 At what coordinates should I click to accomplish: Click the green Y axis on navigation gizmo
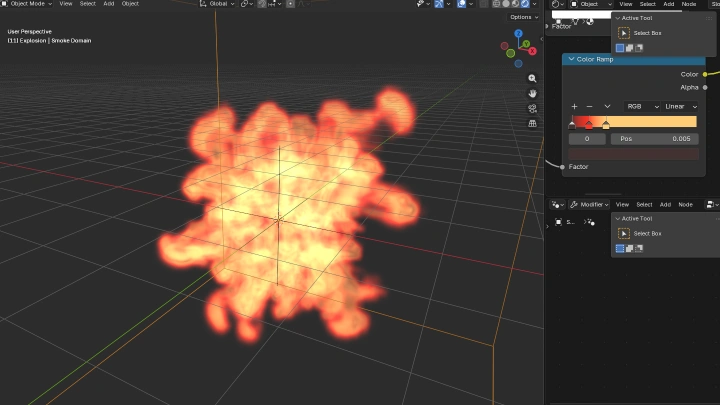tap(526, 44)
